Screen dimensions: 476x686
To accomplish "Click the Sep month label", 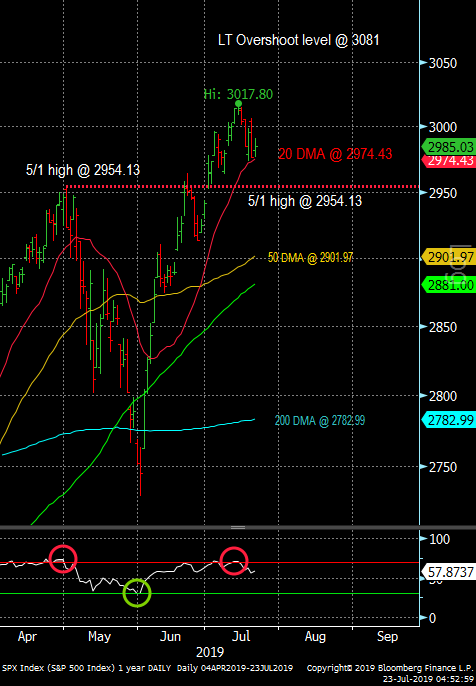I will pyautogui.click(x=387, y=637).
